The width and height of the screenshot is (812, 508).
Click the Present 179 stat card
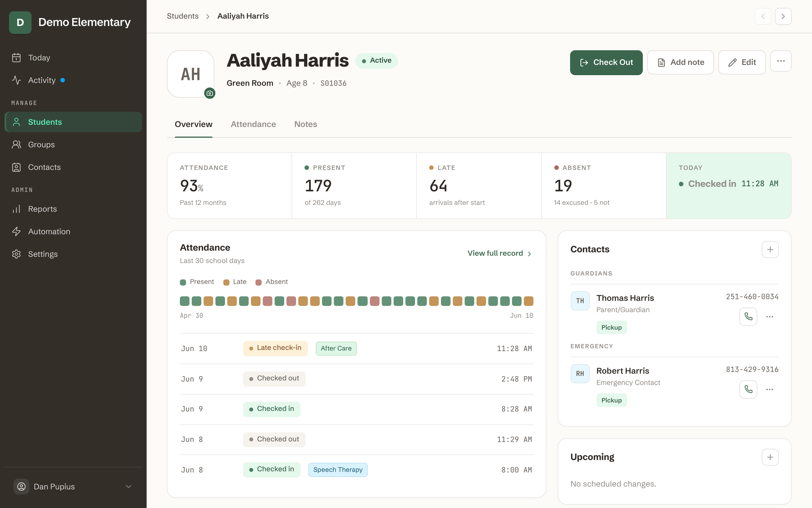click(354, 186)
